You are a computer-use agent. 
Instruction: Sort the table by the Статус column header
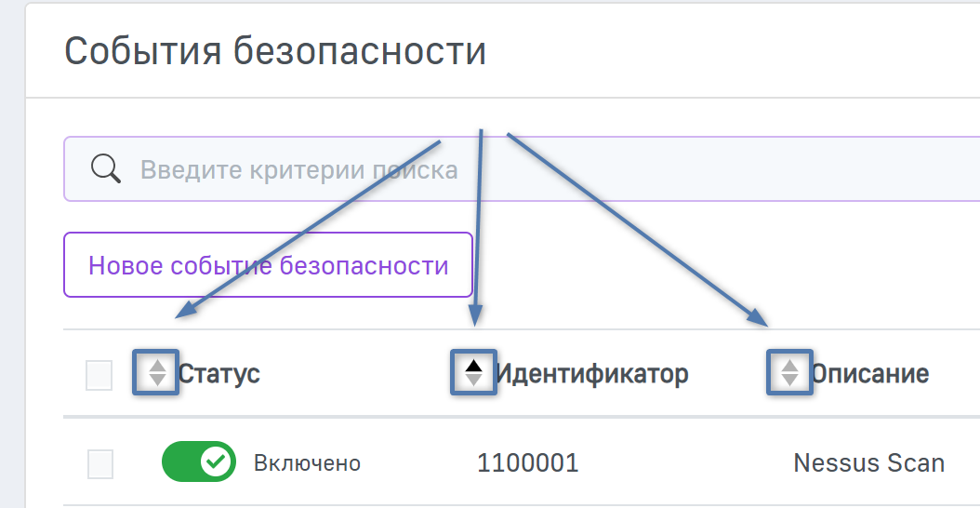[219, 374]
